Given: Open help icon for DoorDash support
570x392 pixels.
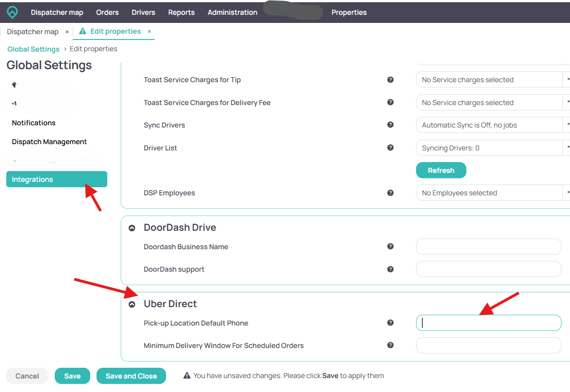Looking at the screenshot, I should coord(390,269).
